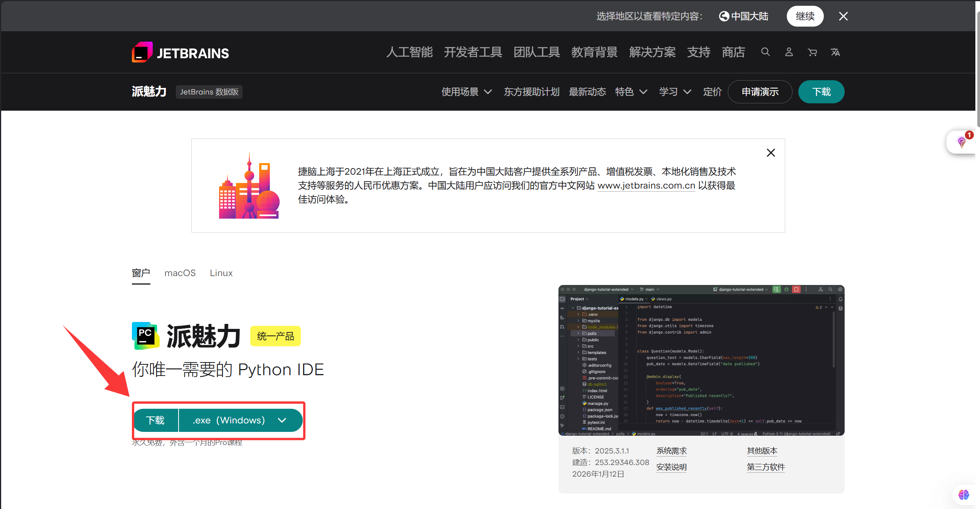
Task: Open the .exe (Windows) installer type dropdown
Action: pyautogui.click(x=240, y=420)
